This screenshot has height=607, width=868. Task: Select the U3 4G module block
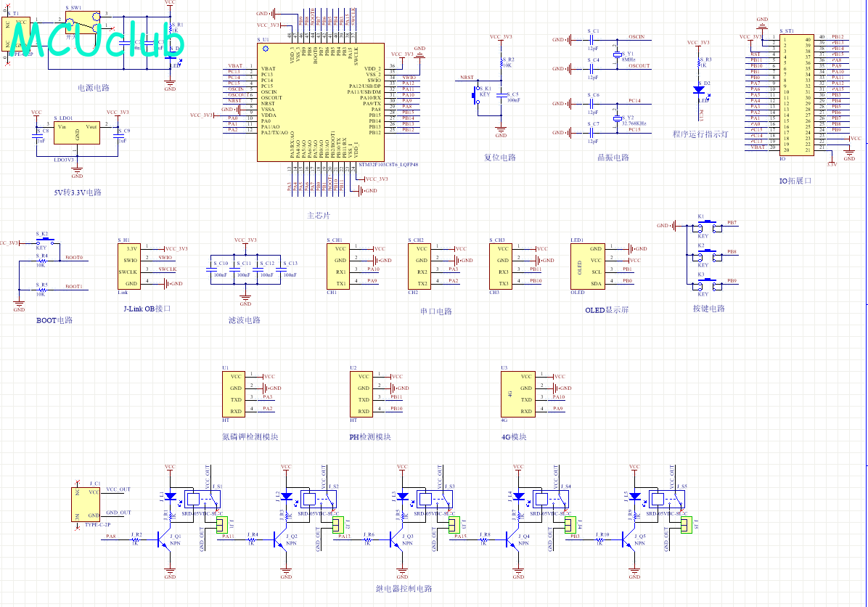pos(518,394)
